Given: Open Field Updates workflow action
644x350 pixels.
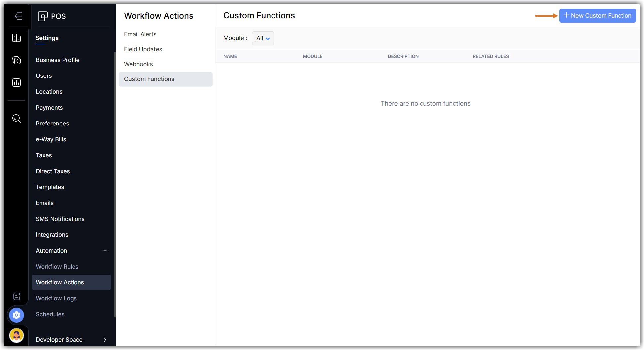Looking at the screenshot, I should tap(143, 49).
